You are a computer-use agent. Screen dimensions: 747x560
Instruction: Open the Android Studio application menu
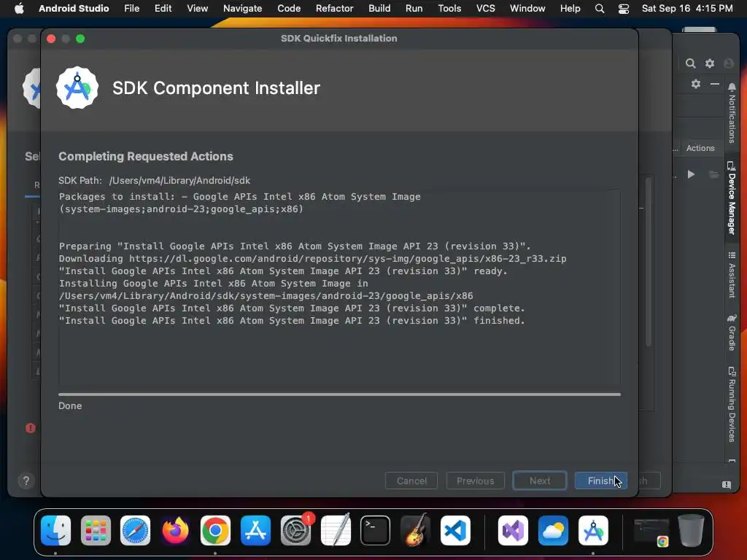pyautogui.click(x=74, y=8)
